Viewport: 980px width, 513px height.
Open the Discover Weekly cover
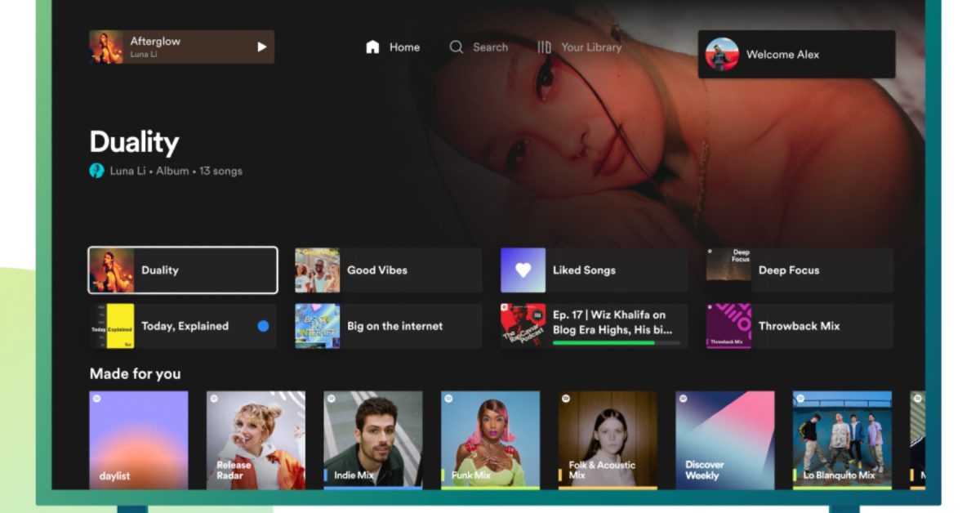724,439
